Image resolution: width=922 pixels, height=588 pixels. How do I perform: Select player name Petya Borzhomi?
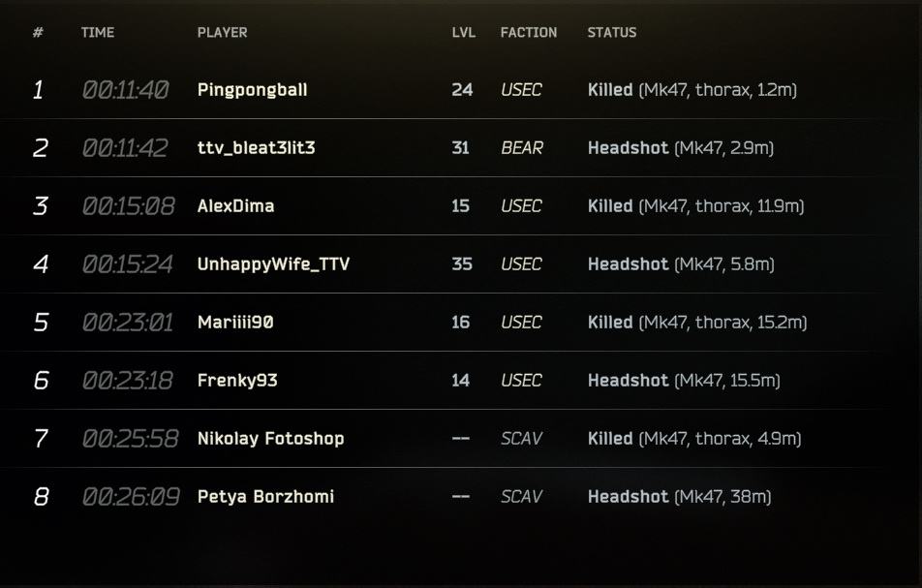(265, 497)
